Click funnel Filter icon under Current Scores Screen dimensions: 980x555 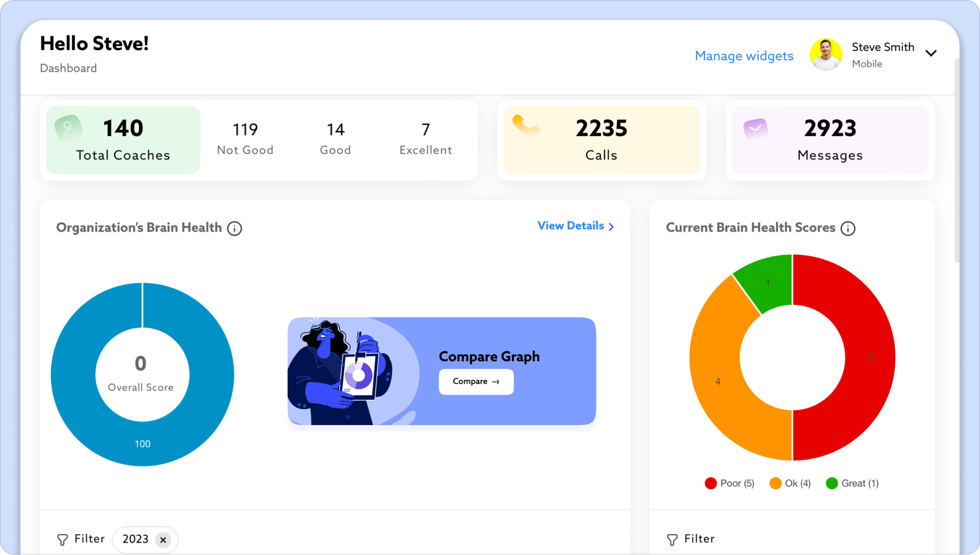tap(672, 540)
